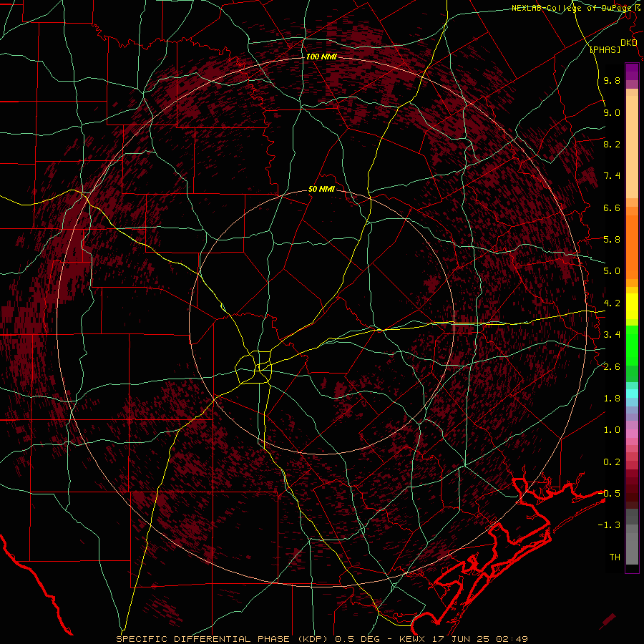644x644 pixels.
Task: Click the "[PHAS]" units label
Action: [x=605, y=50]
